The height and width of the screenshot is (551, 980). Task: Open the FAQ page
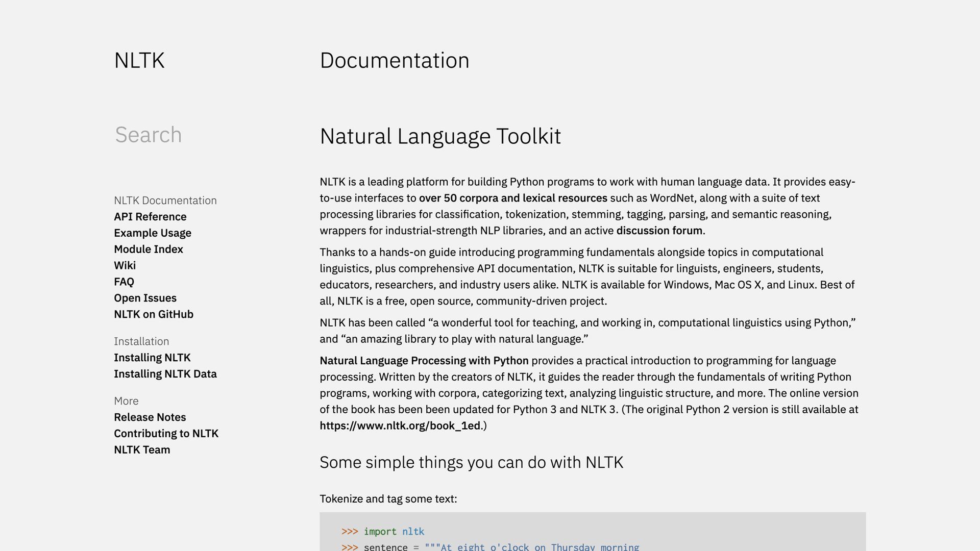[124, 281]
